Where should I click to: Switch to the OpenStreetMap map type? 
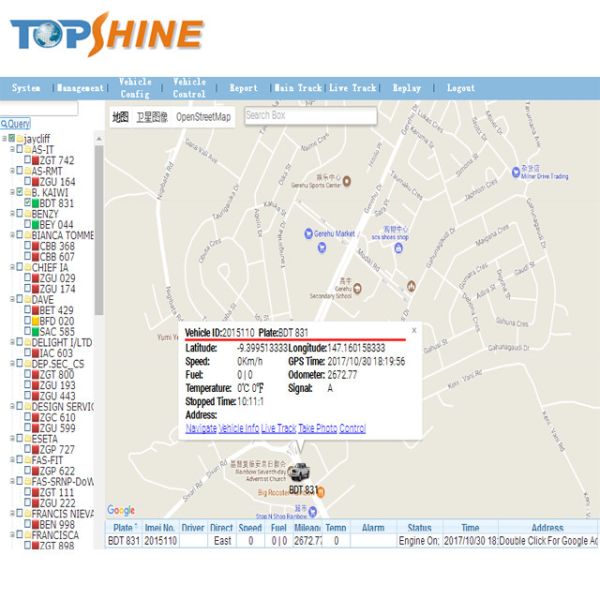pos(203,117)
